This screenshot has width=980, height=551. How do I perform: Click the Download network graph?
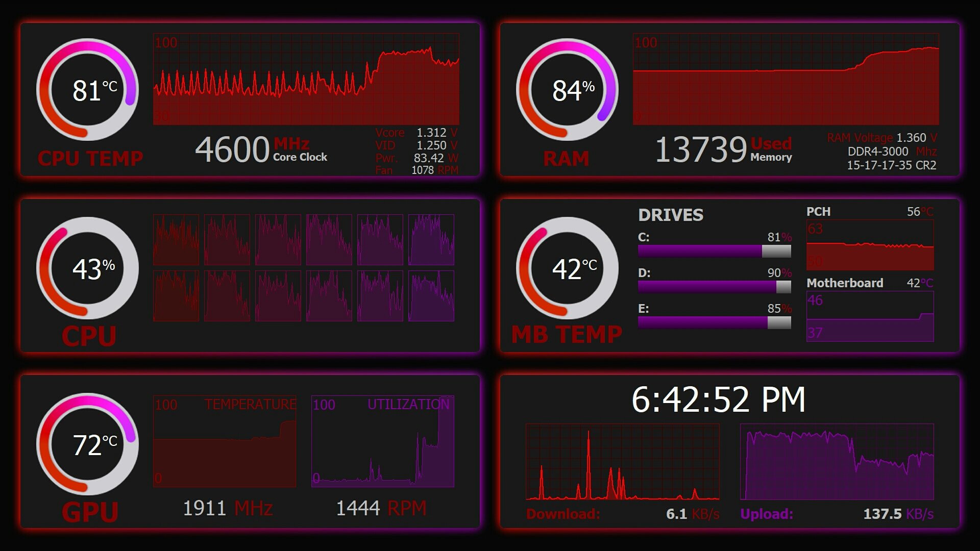pyautogui.click(x=623, y=462)
